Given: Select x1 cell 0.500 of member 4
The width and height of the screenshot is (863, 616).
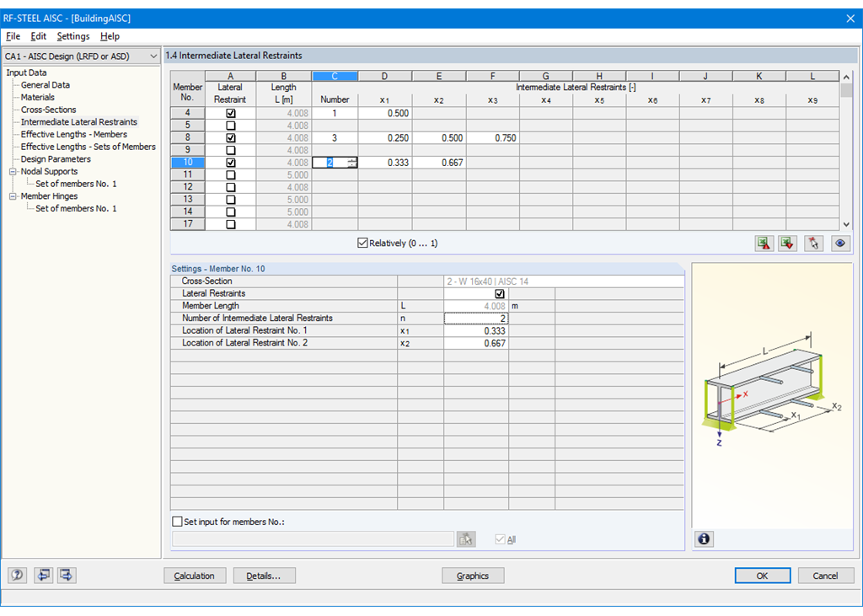Looking at the screenshot, I should 384,114.
